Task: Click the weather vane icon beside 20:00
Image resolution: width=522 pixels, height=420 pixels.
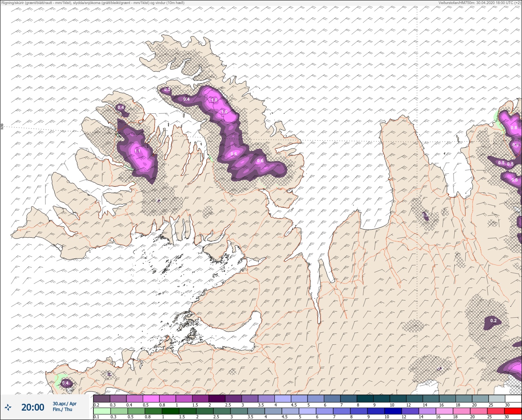Action: pos(8,407)
